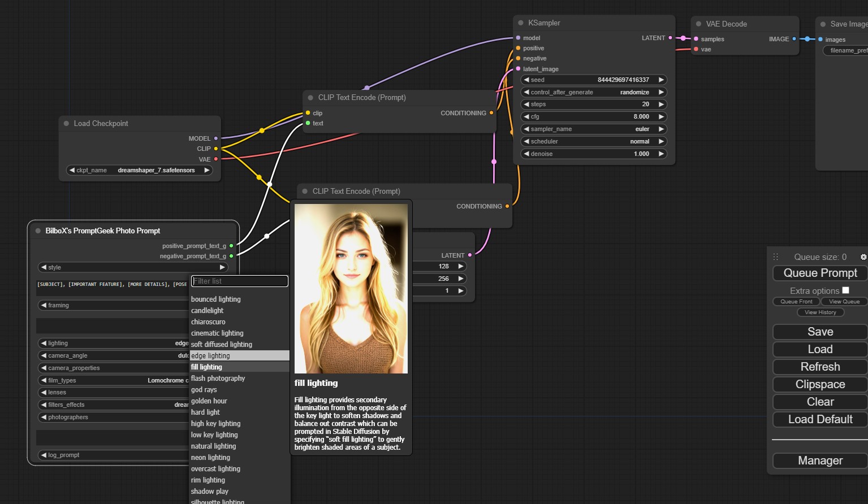Enable the Extra options checkbox
Image resolution: width=868 pixels, height=504 pixels.
[845, 290]
